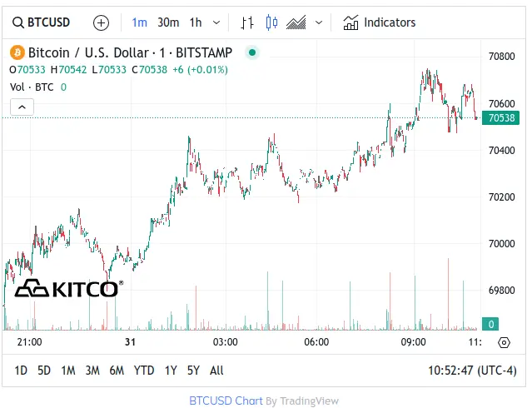Screen dimensions: 532x408
Task: Click the 10:52:47 (UTC-4) timezone clock
Action: tap(472, 371)
